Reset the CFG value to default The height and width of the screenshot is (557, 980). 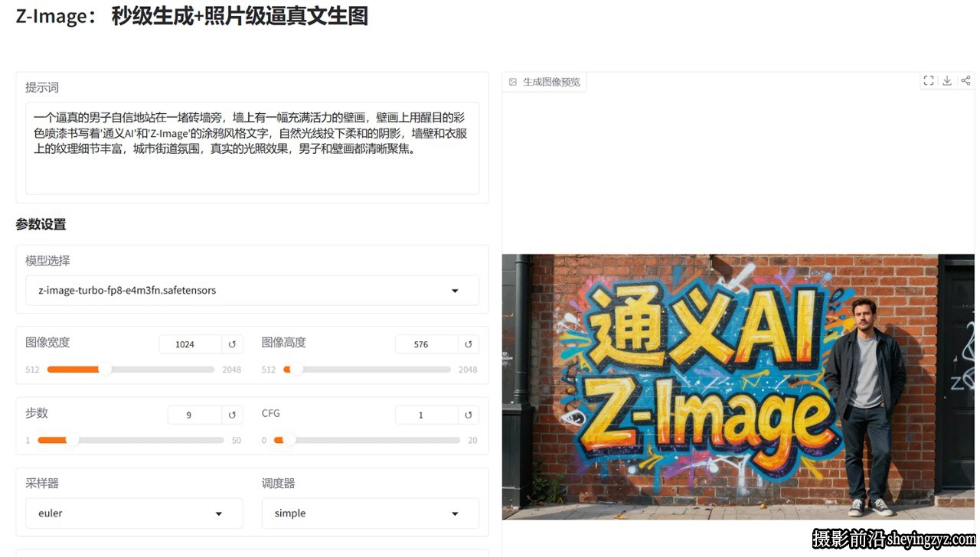[469, 415]
